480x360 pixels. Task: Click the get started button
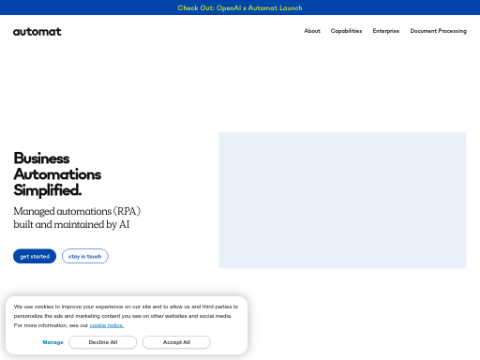point(35,256)
